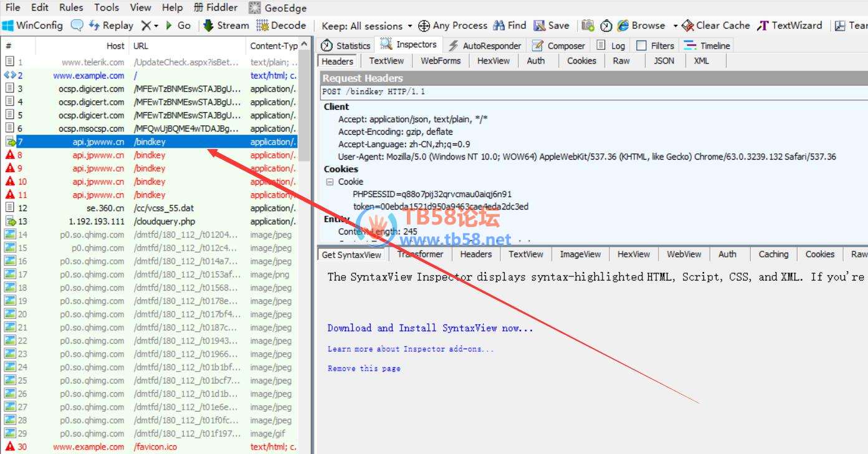Screen dimensions: 868x454
Task: Open the GeoEdge menu item
Action: click(278, 8)
